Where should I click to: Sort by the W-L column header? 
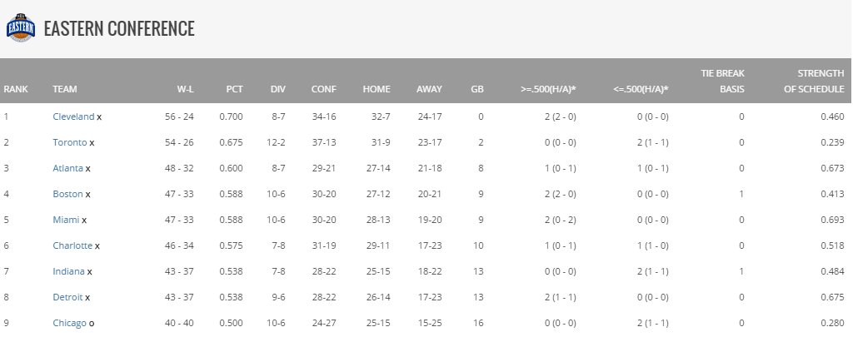coord(185,89)
